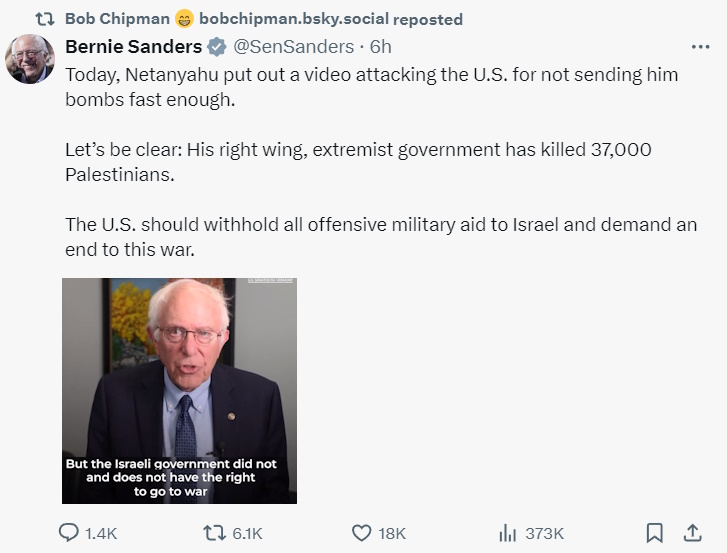Visit the @SenSanders handle
727x553 pixels.
pyautogui.click(x=294, y=47)
